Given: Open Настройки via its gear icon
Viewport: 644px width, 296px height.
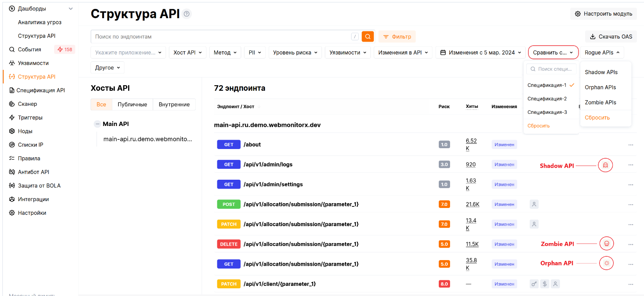Looking at the screenshot, I should pos(12,213).
